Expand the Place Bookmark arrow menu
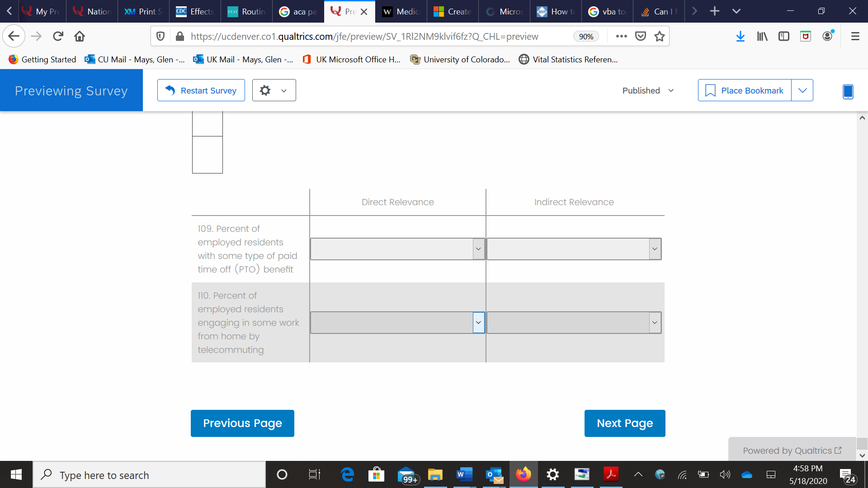Screen dimensions: 868x488 (802, 90)
